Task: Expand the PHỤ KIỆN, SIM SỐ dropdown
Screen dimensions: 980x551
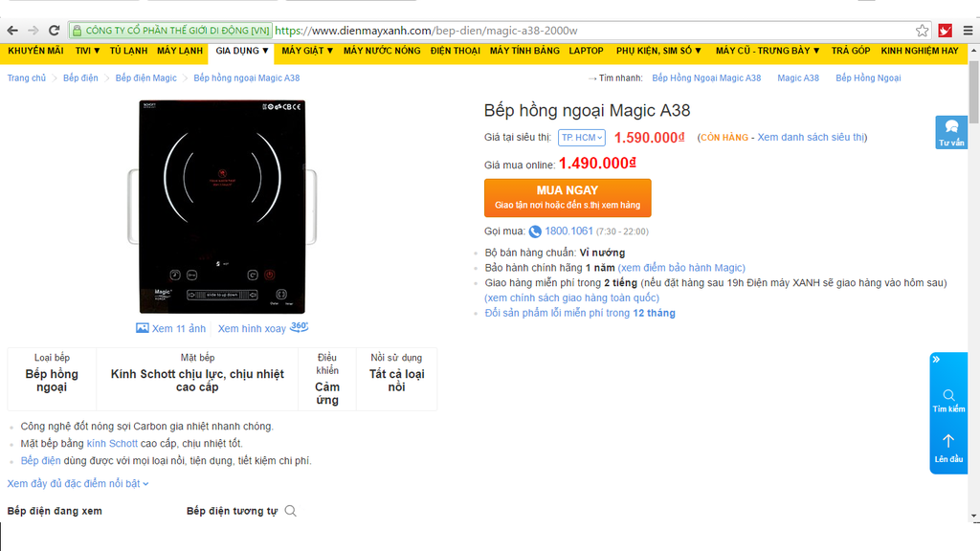Action: pos(658,51)
